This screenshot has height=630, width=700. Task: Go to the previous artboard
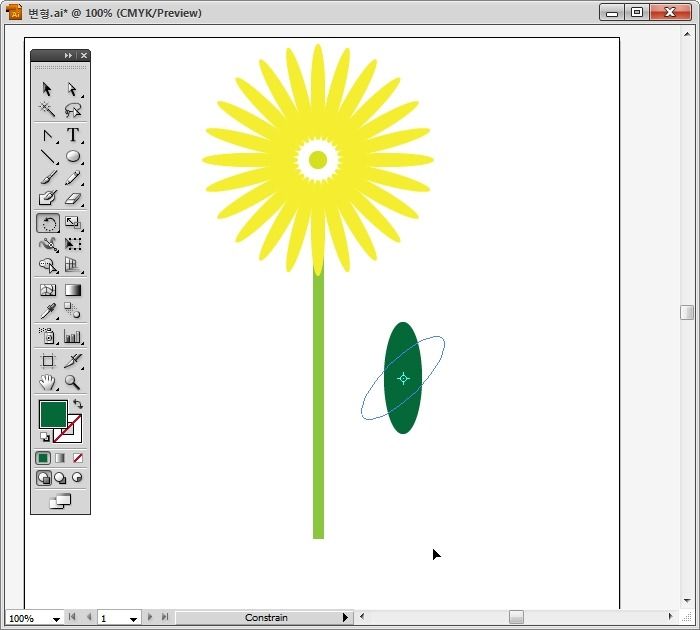89,617
